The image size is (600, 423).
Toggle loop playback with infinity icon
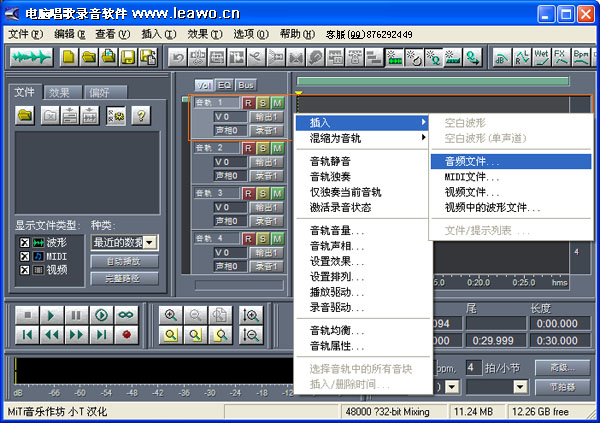pyautogui.click(x=126, y=315)
